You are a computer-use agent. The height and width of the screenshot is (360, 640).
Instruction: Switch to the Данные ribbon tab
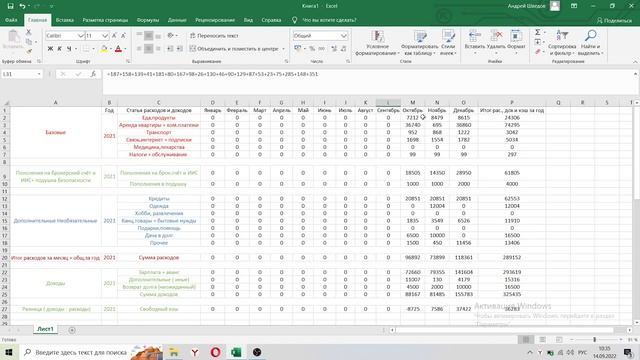point(177,20)
